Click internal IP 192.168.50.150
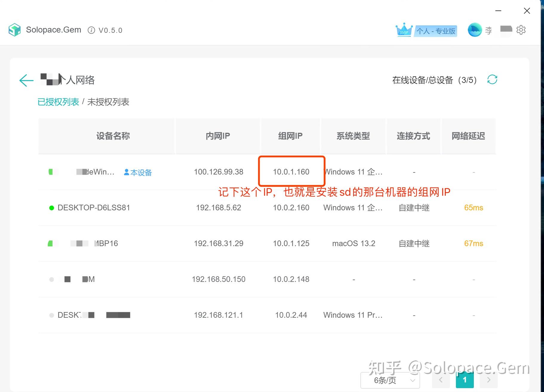This screenshot has width=544, height=392. point(219,279)
